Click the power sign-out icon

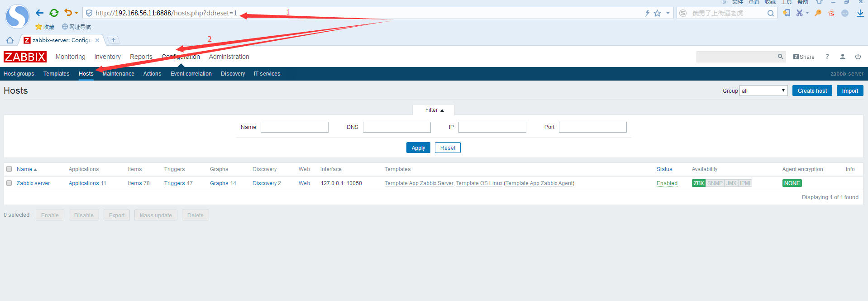coord(858,57)
